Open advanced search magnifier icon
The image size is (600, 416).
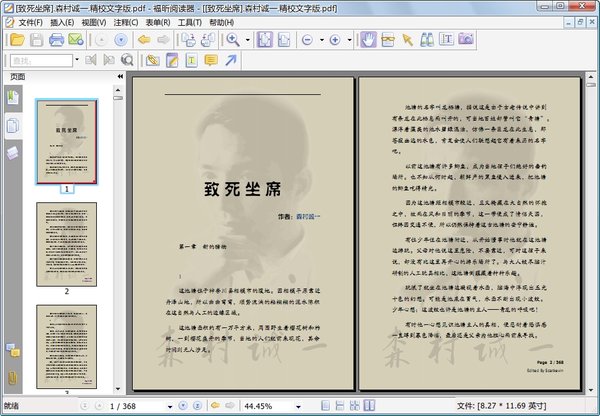127,60
